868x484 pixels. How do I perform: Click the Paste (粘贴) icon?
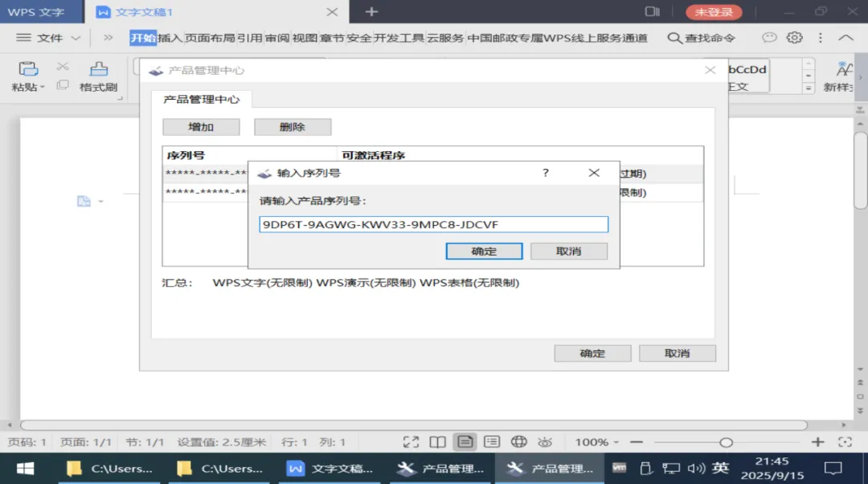tap(27, 69)
